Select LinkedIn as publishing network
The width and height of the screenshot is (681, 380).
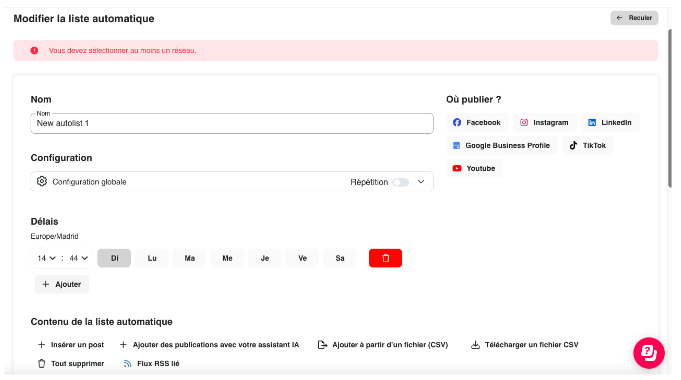point(610,122)
